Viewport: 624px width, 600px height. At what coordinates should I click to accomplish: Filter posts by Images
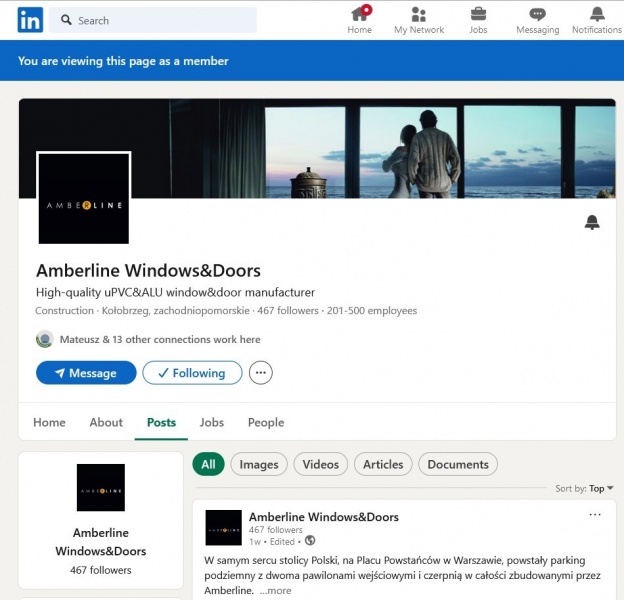point(259,464)
